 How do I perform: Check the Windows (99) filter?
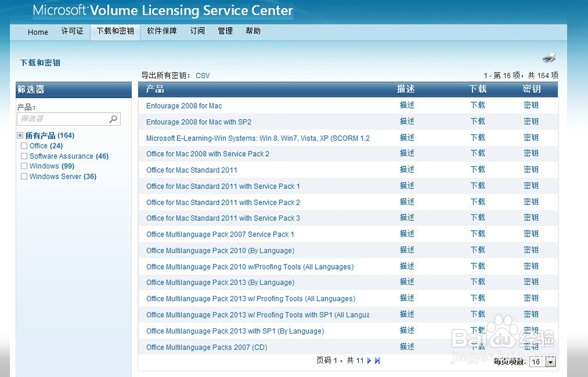(x=24, y=166)
